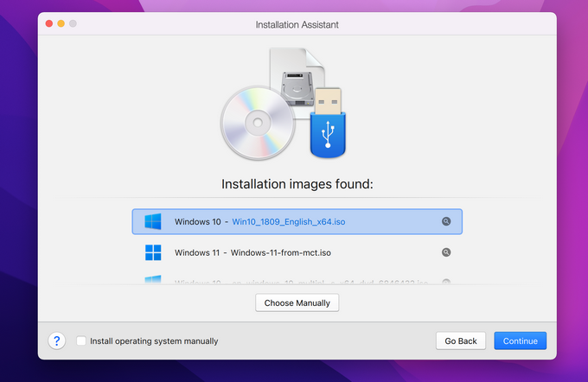Click the Windows 11 logo icon

pyautogui.click(x=153, y=252)
